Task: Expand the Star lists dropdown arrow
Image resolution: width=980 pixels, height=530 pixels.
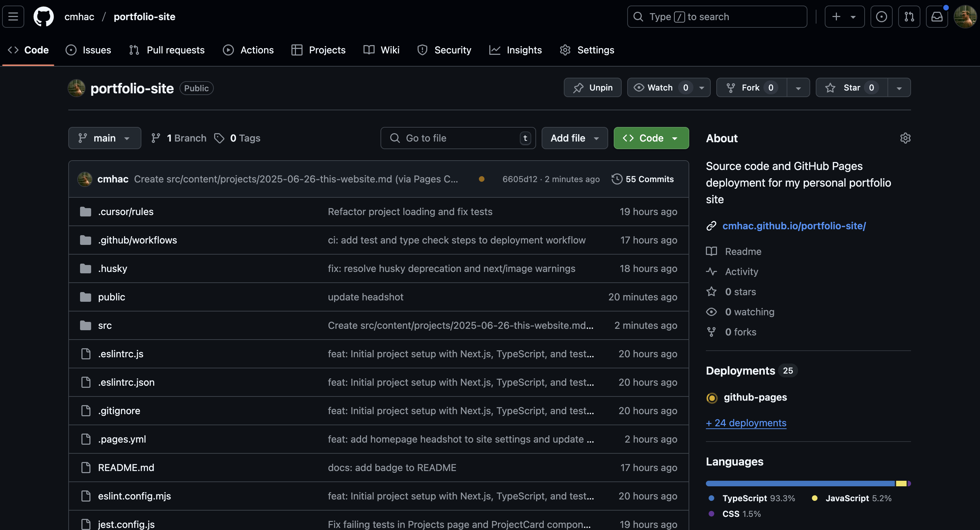Action: tap(899, 87)
